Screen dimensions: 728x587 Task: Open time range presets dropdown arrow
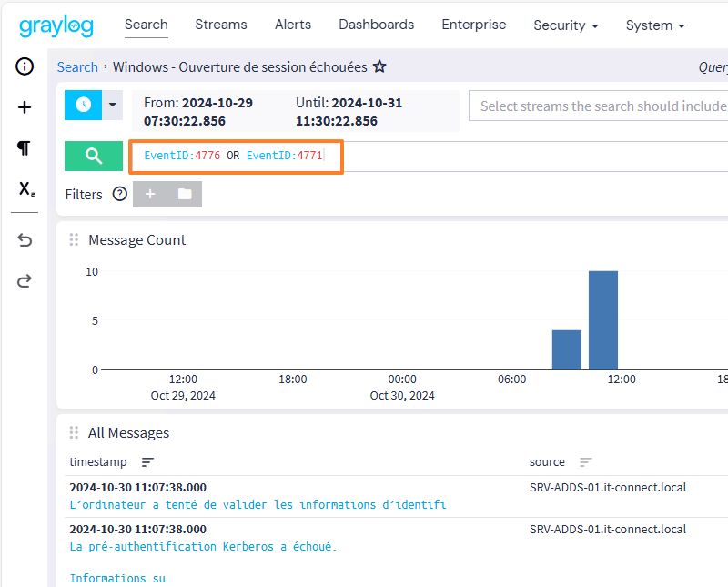click(x=113, y=105)
